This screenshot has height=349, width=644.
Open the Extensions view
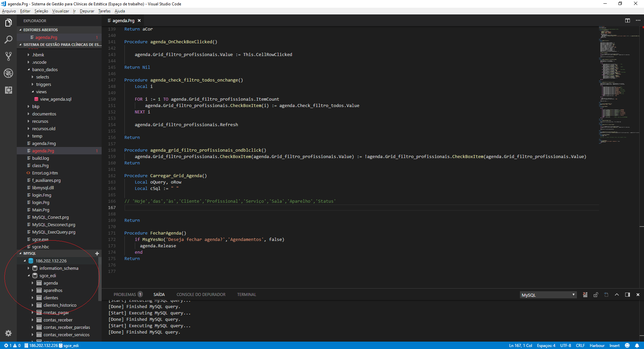(8, 90)
